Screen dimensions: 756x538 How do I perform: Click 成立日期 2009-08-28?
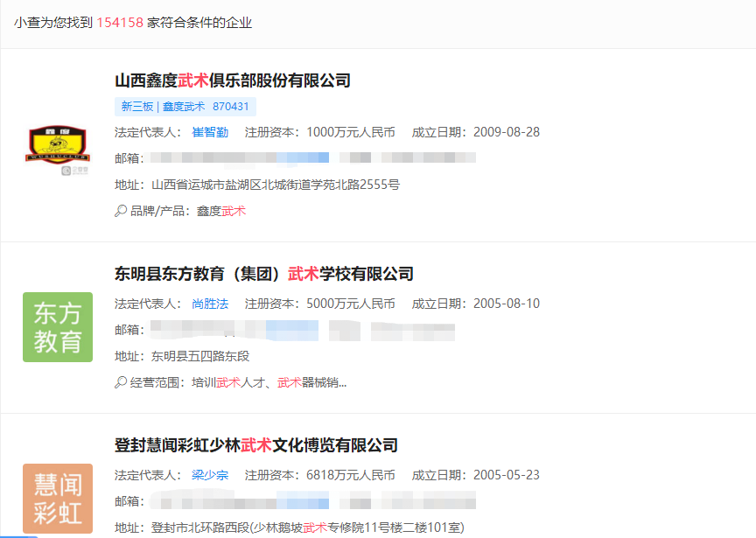pyautogui.click(x=475, y=132)
